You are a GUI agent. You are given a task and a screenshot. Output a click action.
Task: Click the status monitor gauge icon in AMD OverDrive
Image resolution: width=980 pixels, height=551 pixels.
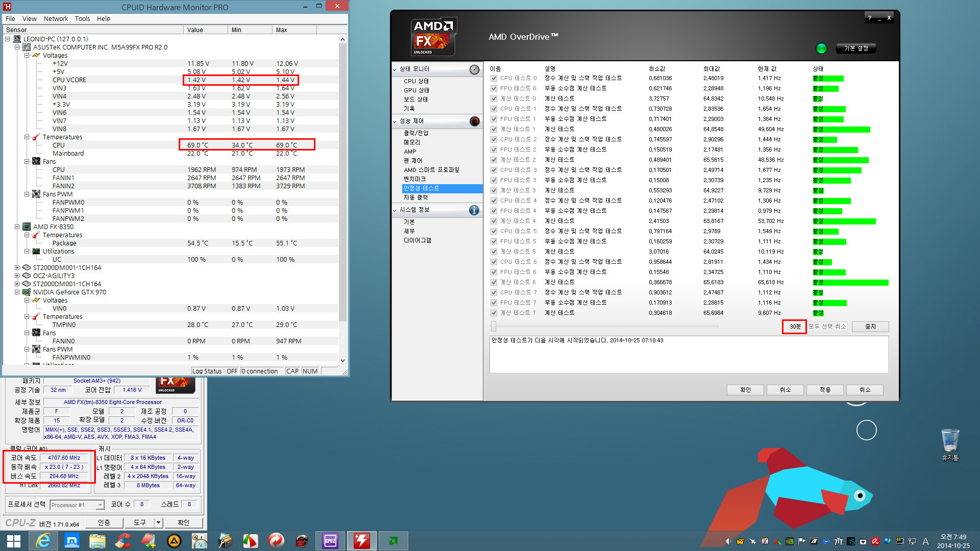pyautogui.click(x=474, y=69)
